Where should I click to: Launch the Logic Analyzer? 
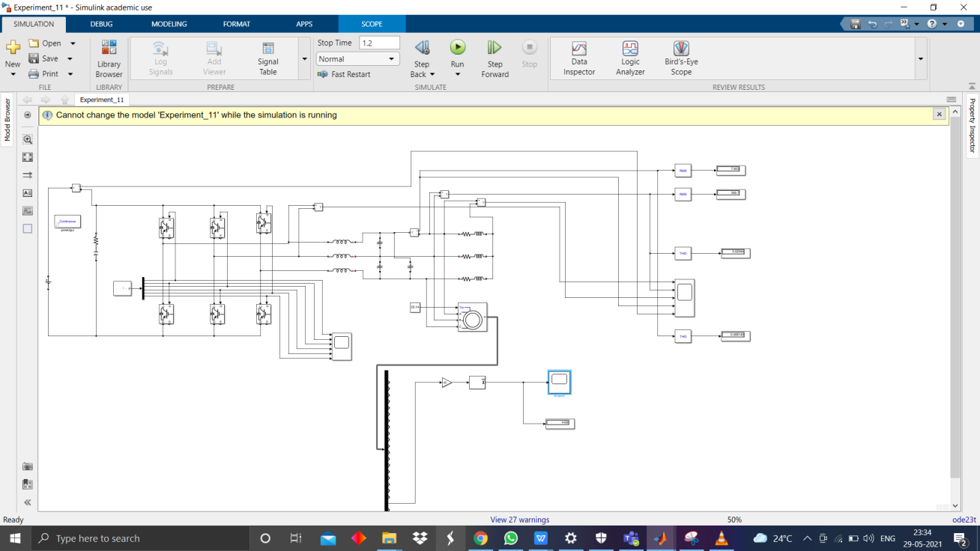click(630, 58)
